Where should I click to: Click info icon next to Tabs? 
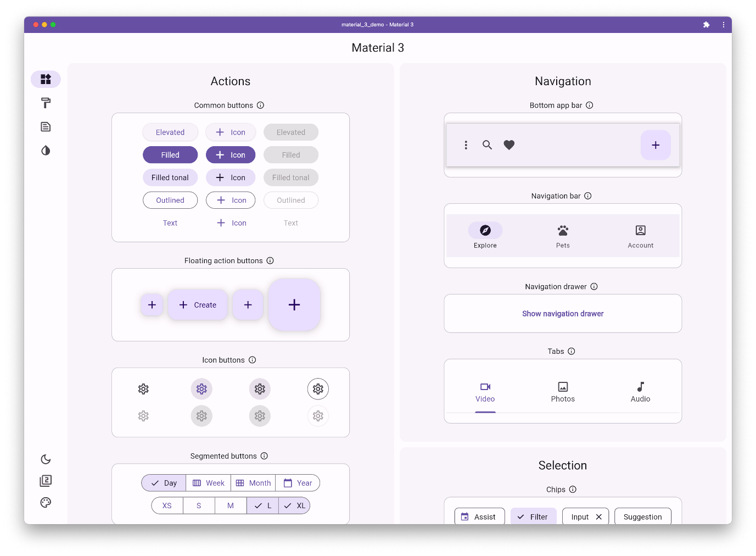572,351
